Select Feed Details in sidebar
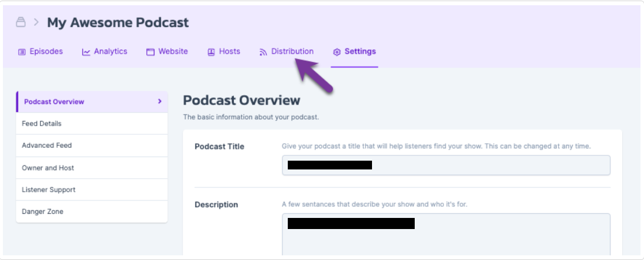This screenshot has height=260, width=644. pyautogui.click(x=92, y=123)
